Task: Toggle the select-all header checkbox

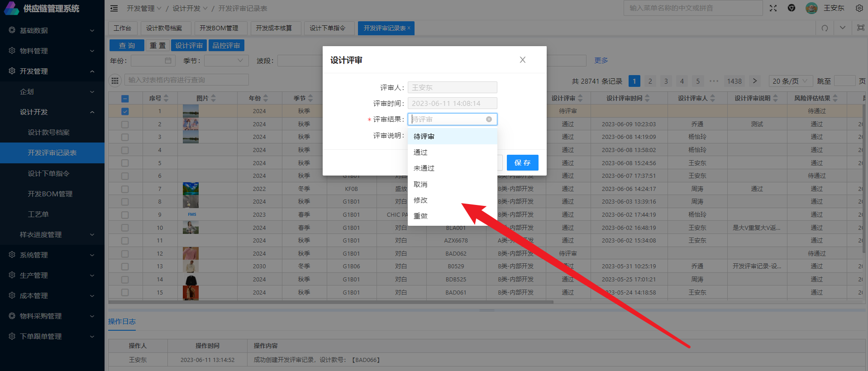Action: coord(125,99)
